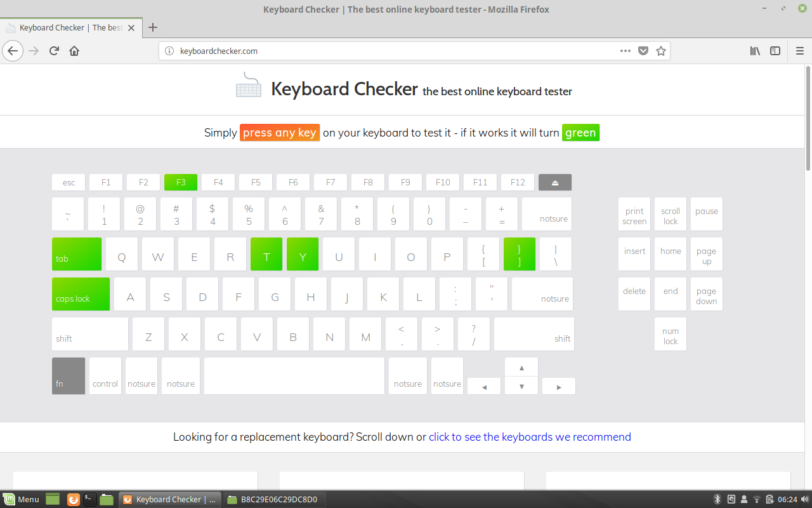
Task: Open a new tab with plus button
Action: (152, 27)
